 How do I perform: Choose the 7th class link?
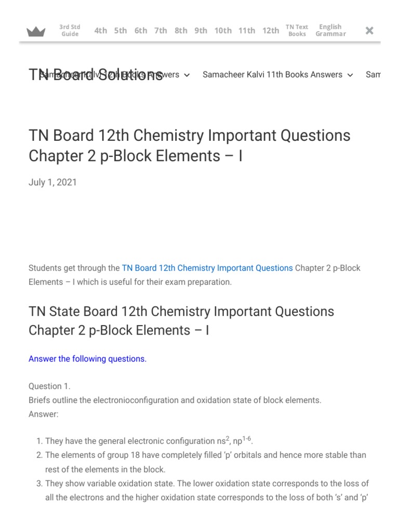click(161, 31)
